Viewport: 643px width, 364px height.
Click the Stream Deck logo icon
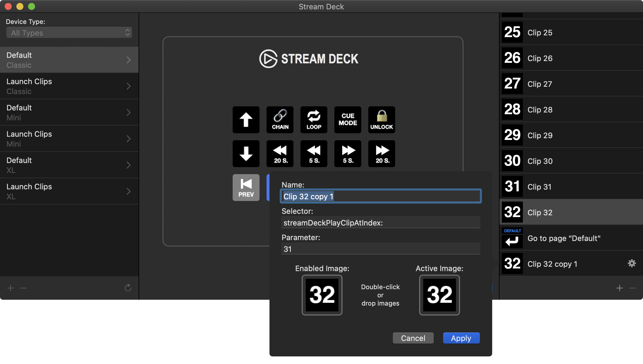pos(268,59)
